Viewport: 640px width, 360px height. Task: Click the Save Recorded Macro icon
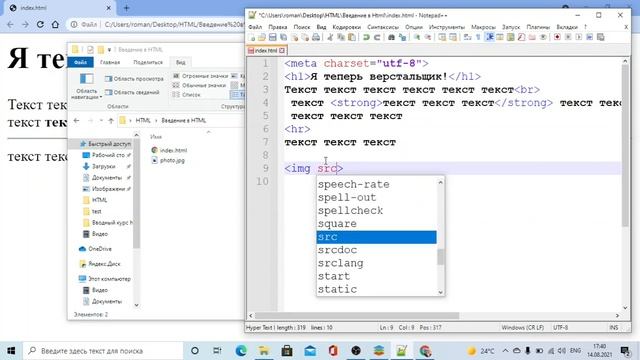coord(600,37)
